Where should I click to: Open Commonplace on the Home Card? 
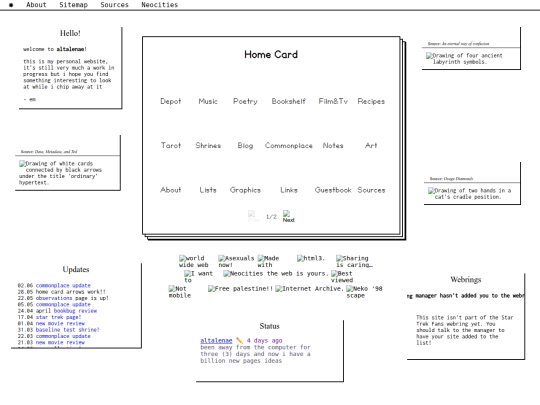tap(289, 146)
